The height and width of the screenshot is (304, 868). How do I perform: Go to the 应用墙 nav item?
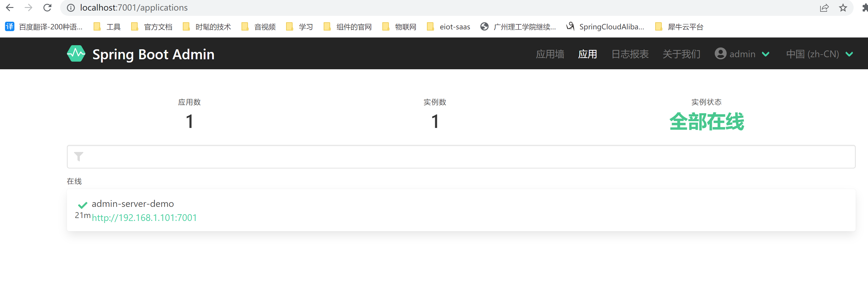pos(550,54)
